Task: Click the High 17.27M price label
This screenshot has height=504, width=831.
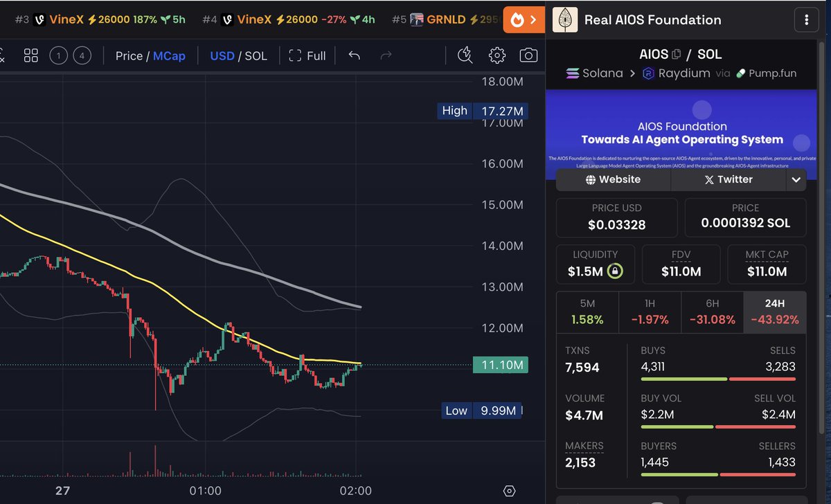Action: click(483, 111)
